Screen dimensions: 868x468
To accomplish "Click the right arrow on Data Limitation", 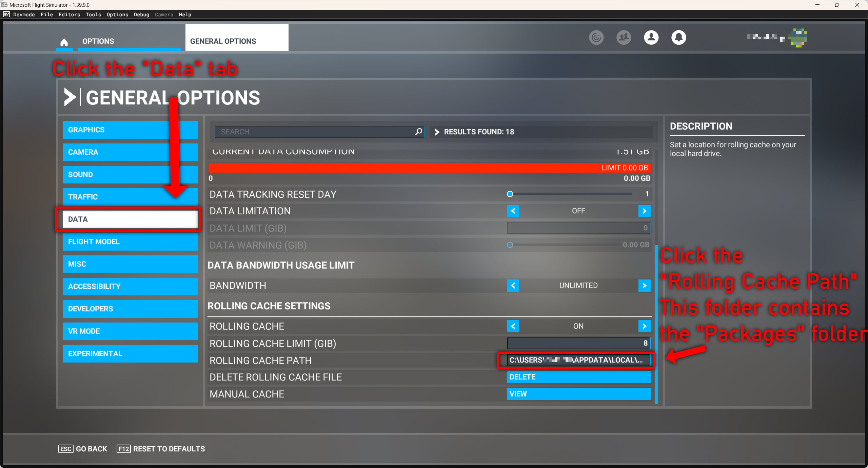I will click(645, 211).
